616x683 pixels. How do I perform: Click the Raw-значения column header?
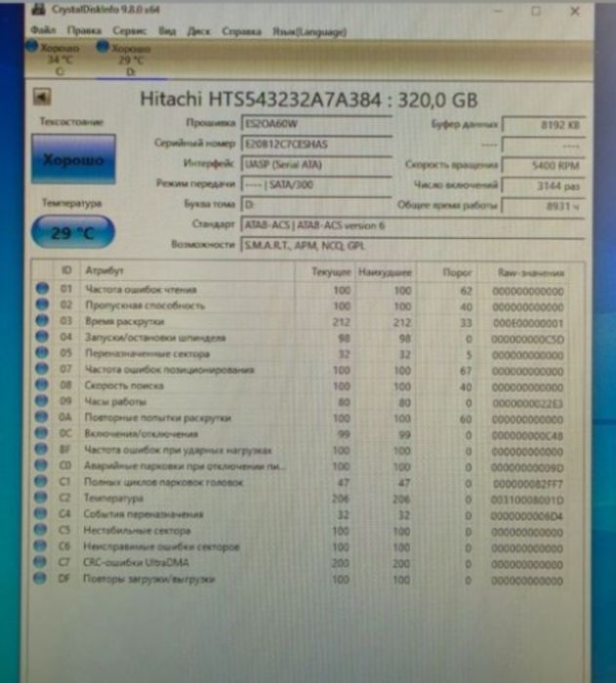pos(531,273)
